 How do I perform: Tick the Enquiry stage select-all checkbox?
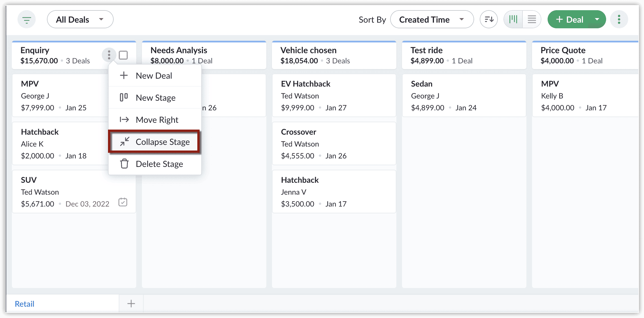coord(123,55)
